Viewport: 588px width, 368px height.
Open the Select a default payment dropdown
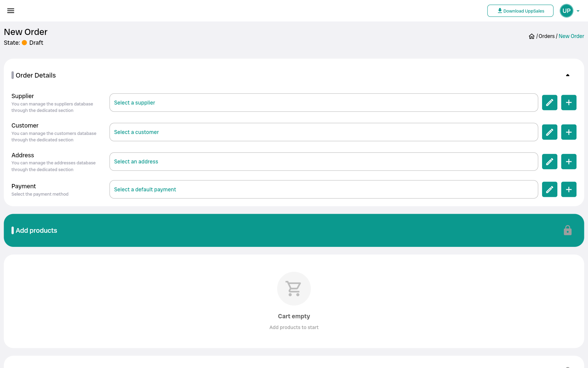[x=323, y=190]
